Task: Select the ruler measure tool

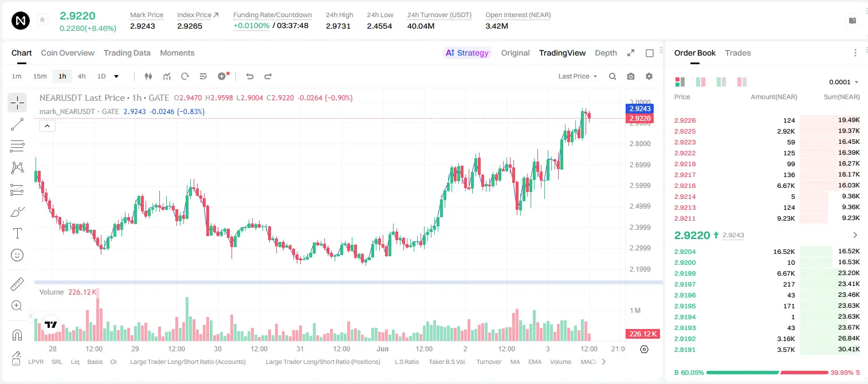Action: [17, 284]
